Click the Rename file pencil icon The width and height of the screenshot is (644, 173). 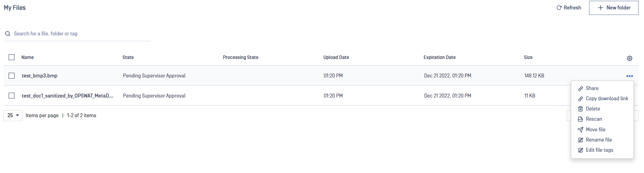pyautogui.click(x=580, y=140)
